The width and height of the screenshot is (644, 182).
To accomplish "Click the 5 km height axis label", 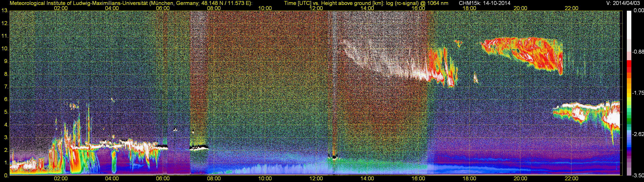I will [x=6, y=112].
